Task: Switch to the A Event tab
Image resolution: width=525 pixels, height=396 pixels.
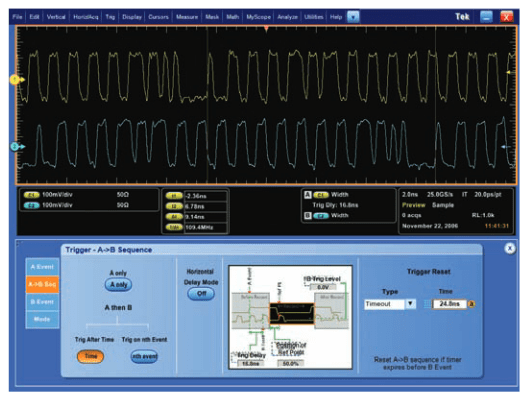Action: pos(42,267)
